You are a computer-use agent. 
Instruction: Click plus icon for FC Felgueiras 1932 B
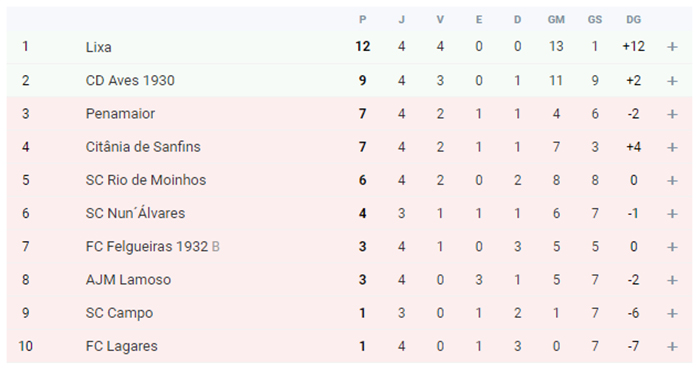coord(672,247)
